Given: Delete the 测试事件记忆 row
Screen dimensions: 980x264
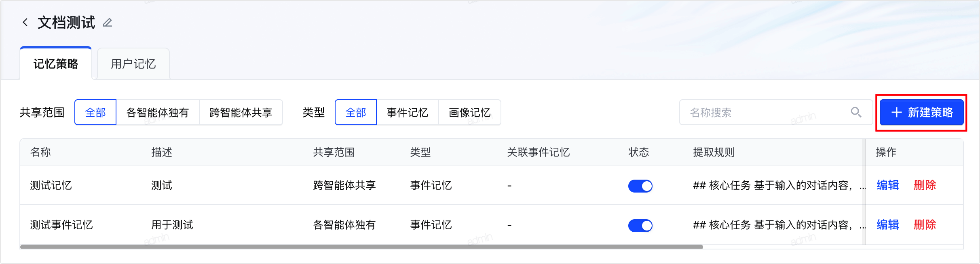Looking at the screenshot, I should [x=925, y=225].
